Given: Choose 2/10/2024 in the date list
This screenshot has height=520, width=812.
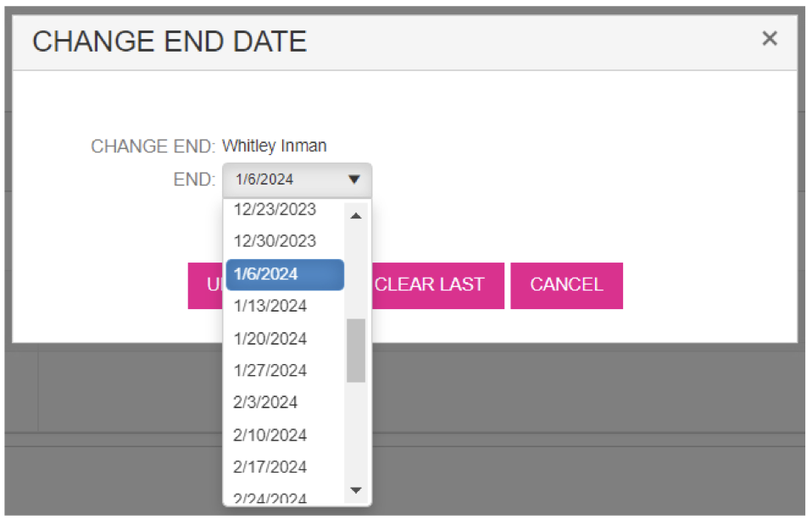Looking at the screenshot, I should coord(270,435).
